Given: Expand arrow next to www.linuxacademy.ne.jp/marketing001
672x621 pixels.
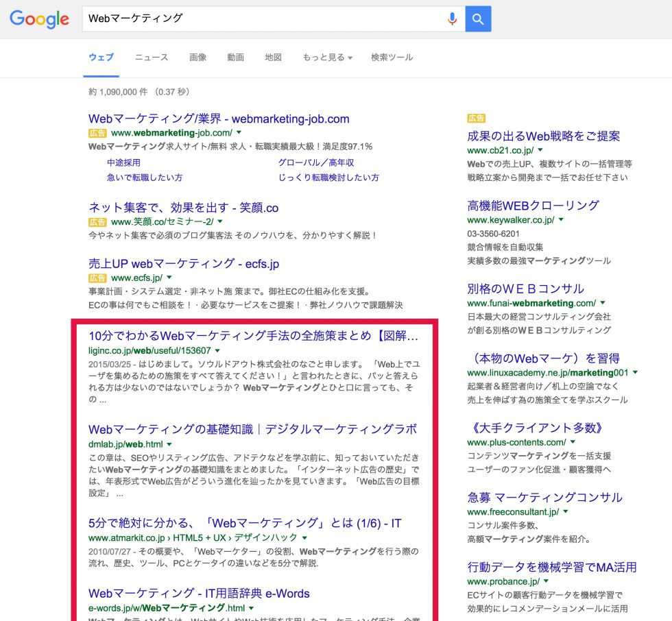Looking at the screenshot, I should [x=635, y=372].
